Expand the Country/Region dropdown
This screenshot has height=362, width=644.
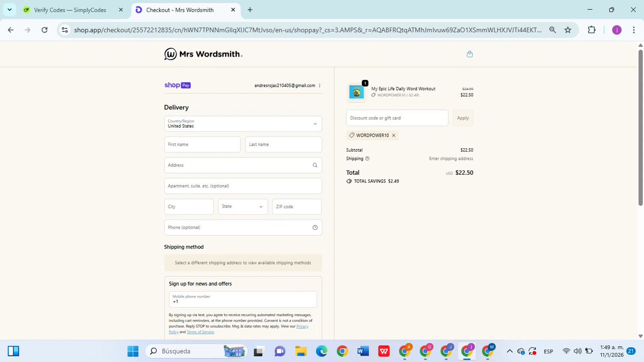click(243, 124)
